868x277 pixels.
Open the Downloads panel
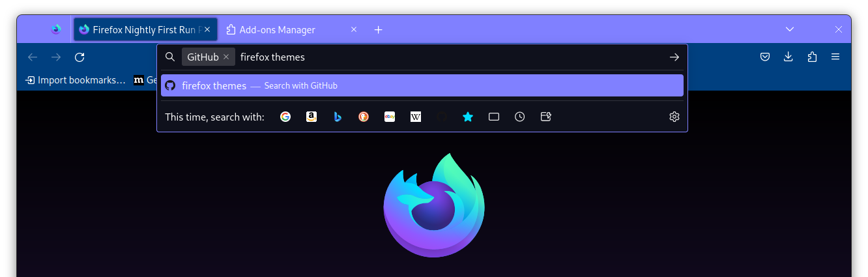click(788, 57)
